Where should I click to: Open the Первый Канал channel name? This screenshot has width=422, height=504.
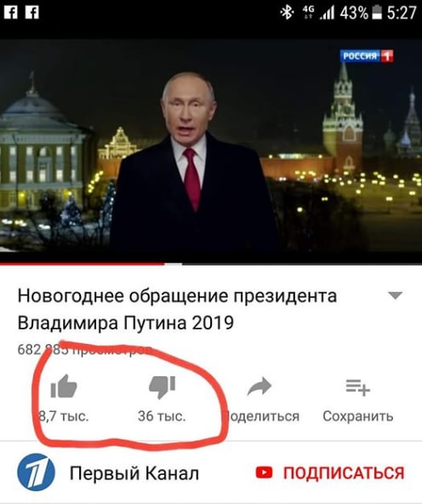coord(134,473)
